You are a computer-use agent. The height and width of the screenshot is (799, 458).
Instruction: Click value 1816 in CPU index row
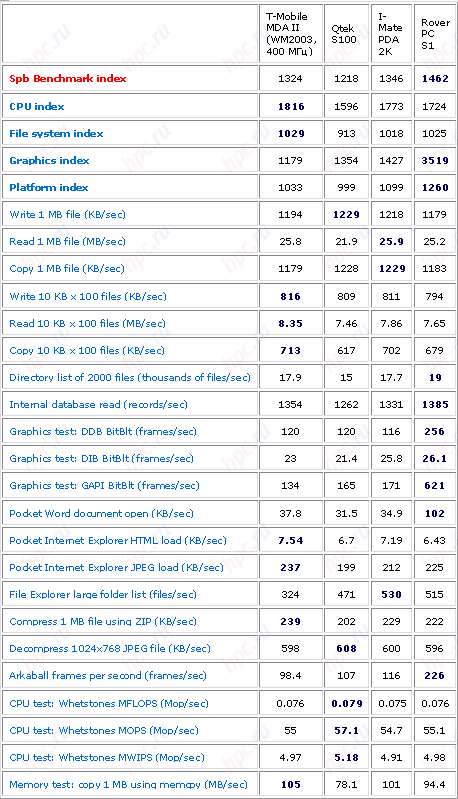point(291,106)
